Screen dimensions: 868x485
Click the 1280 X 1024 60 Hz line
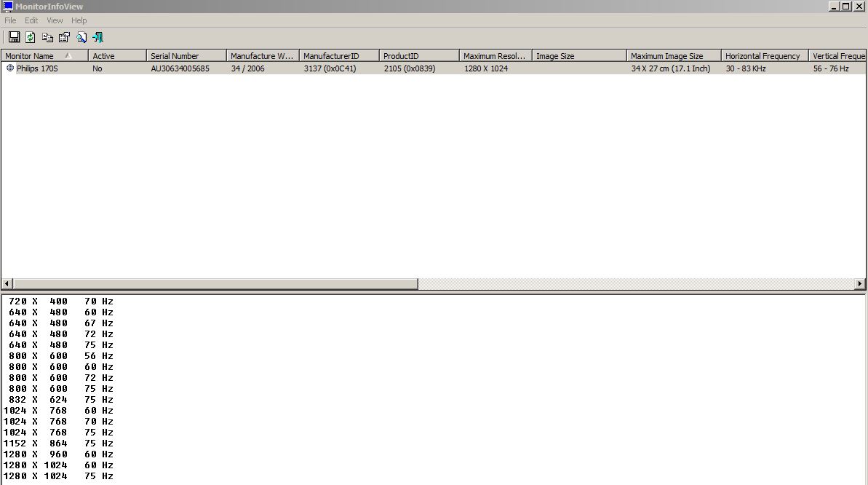(x=58, y=465)
